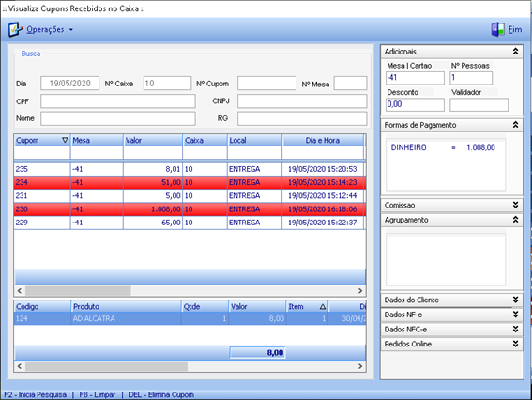
Task: Select coupon row 229
Action: coord(190,223)
